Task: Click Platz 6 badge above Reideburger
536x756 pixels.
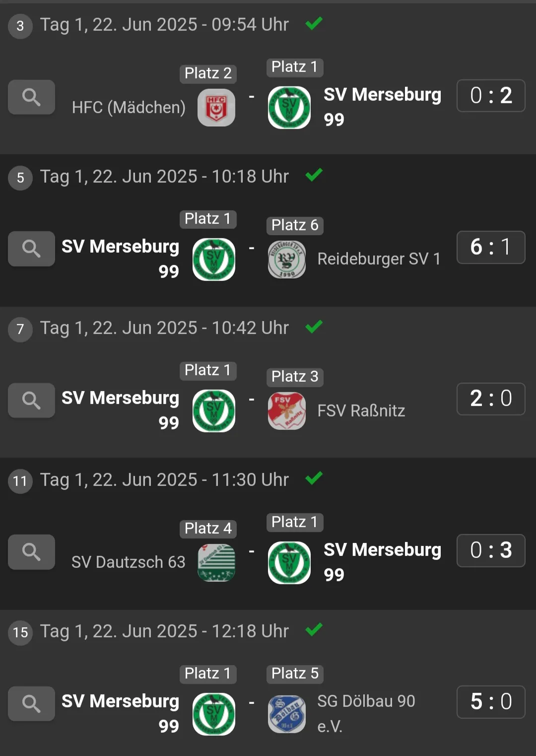Action: tap(295, 225)
